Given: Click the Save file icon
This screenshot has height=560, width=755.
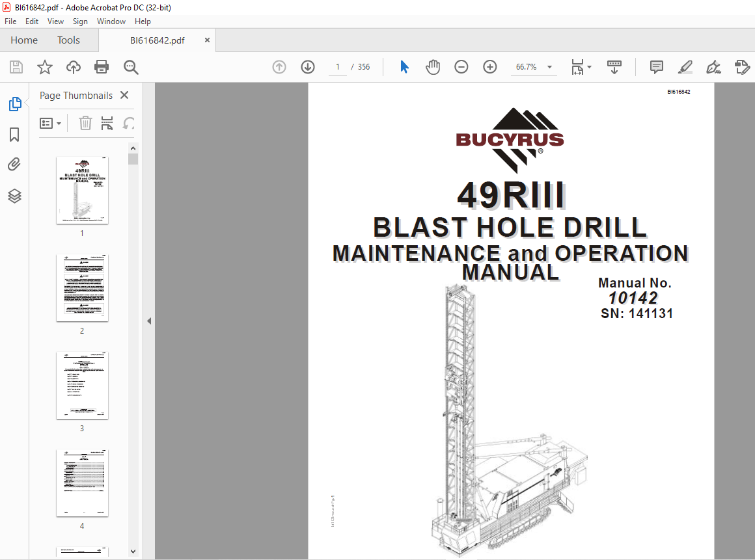Looking at the screenshot, I should 16,67.
